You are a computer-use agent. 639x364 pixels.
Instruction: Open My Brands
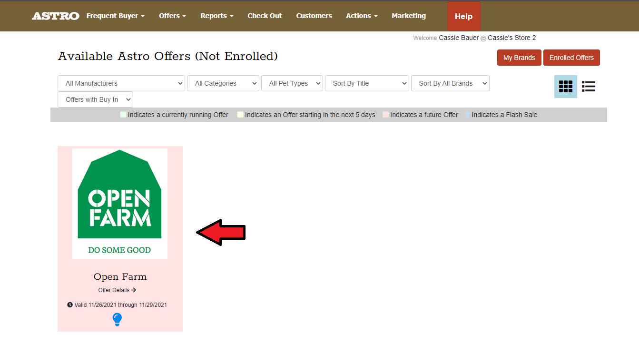(x=519, y=58)
